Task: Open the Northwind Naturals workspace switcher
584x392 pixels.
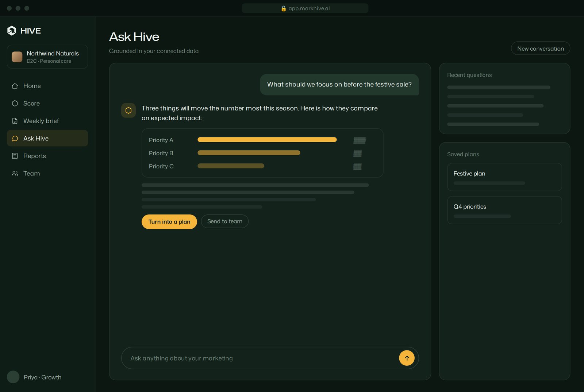Action: click(x=47, y=57)
